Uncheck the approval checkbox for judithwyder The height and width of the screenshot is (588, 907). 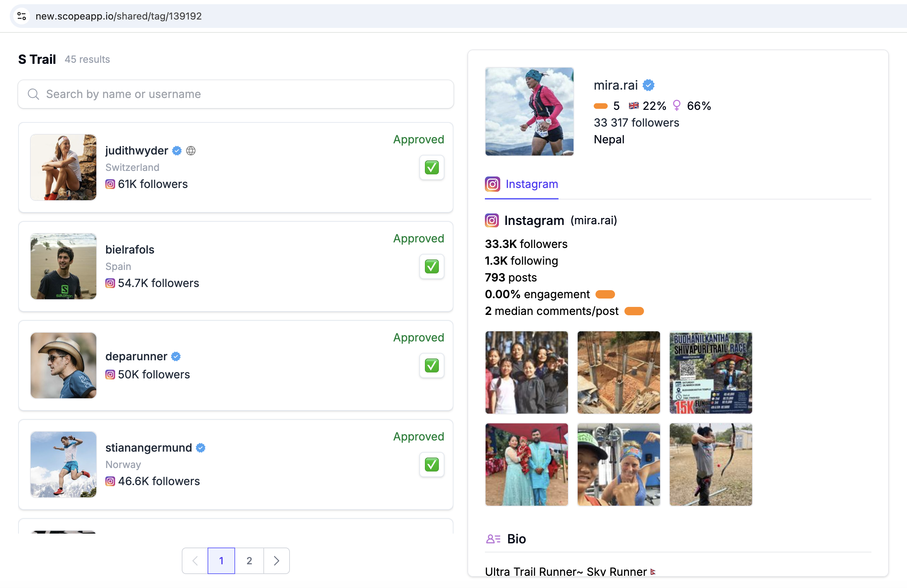click(x=432, y=168)
